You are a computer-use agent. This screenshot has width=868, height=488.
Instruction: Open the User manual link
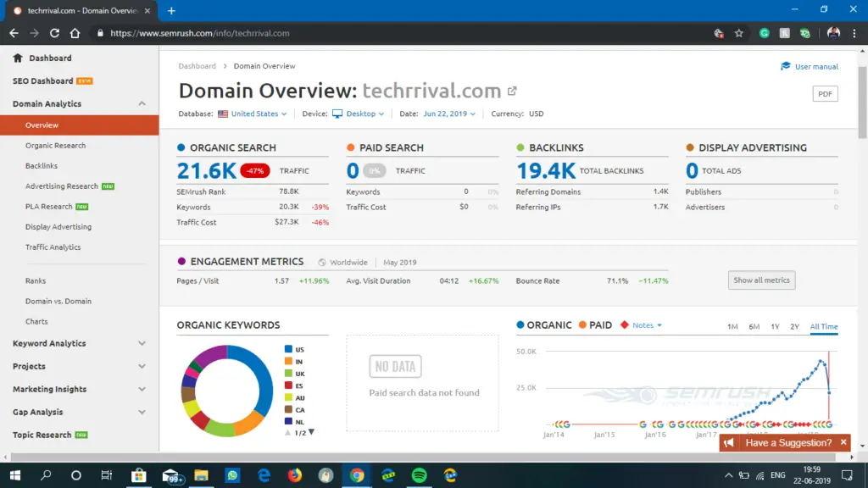pos(816,66)
